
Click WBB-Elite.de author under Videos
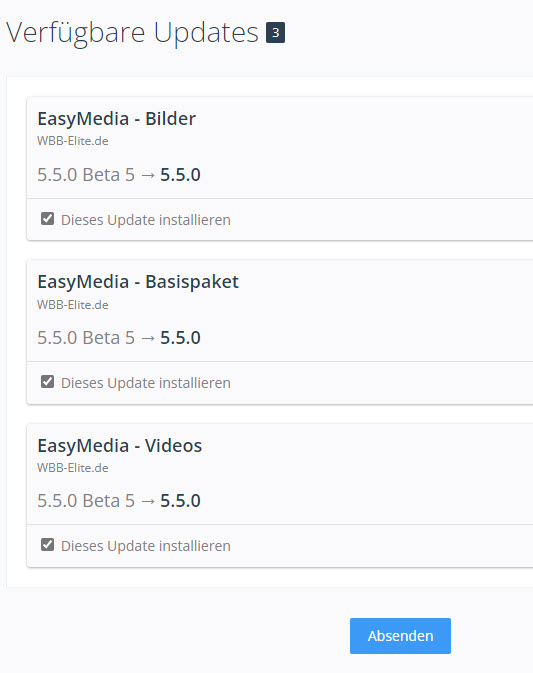(x=73, y=468)
